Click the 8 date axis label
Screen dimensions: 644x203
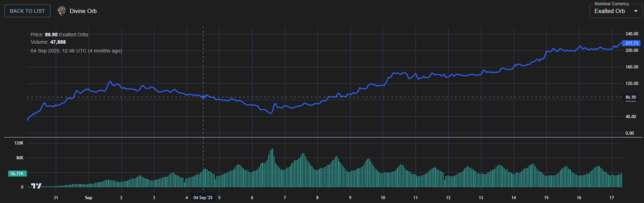317,198
